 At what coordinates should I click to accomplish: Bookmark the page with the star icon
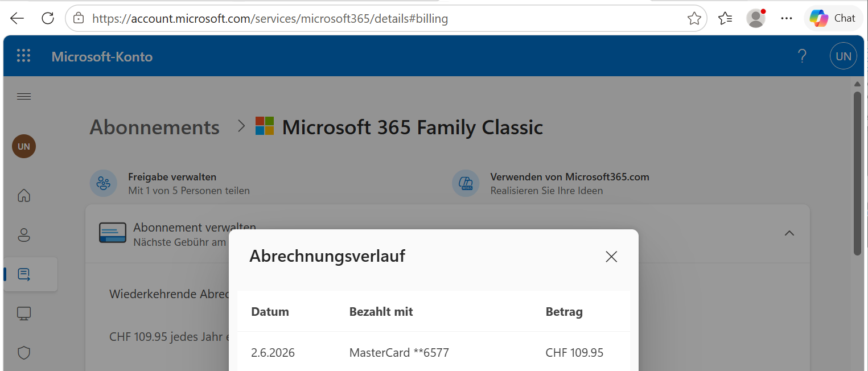pyautogui.click(x=694, y=19)
